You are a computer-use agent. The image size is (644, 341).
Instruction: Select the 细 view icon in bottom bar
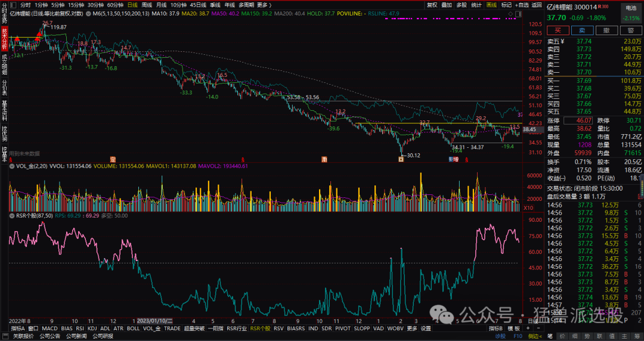[x=575, y=336]
